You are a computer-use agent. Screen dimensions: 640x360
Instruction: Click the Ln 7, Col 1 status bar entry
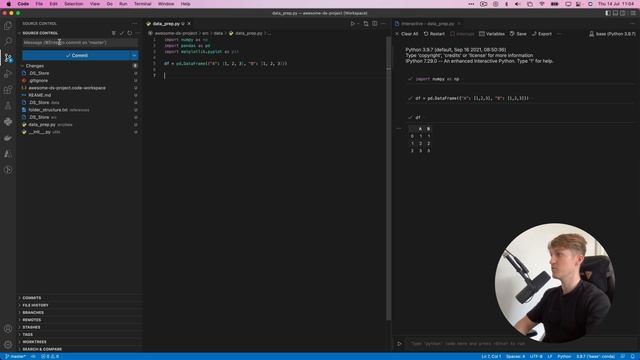(x=491, y=356)
